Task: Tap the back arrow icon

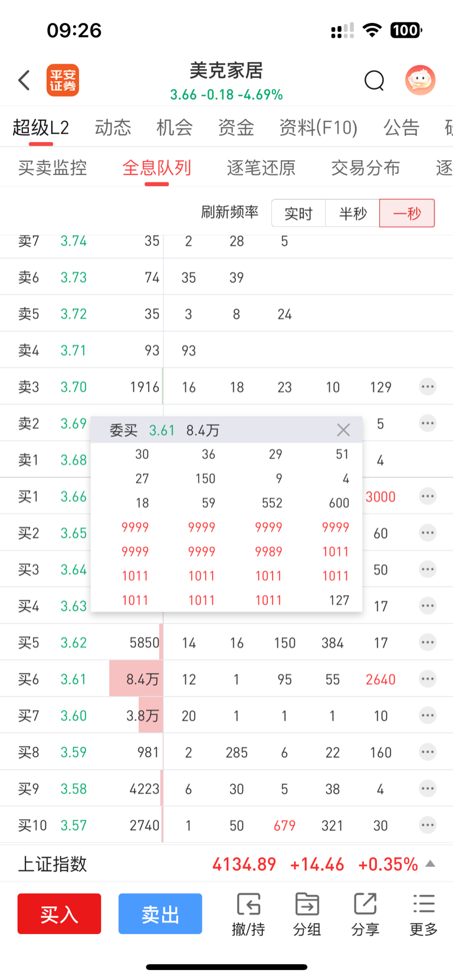Action: [x=24, y=80]
